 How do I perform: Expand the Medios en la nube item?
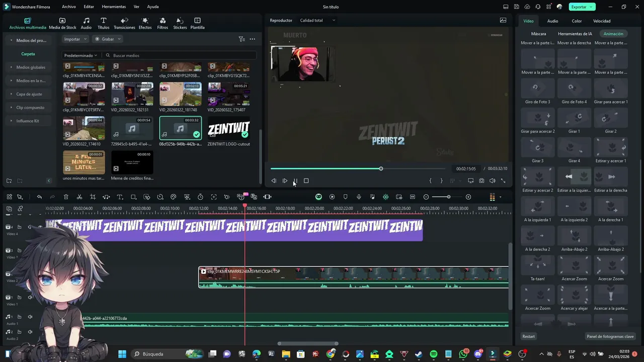point(28,80)
